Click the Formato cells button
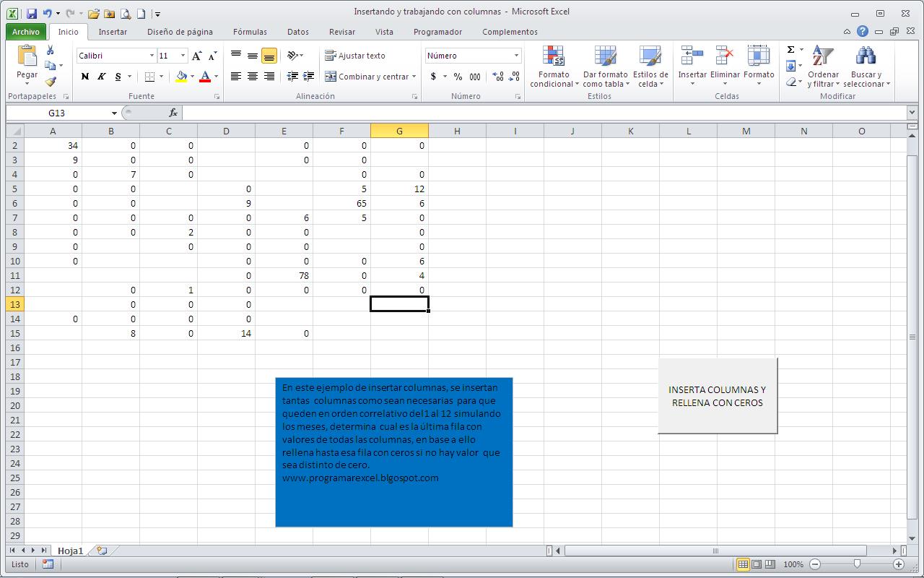The height and width of the screenshot is (578, 924). click(759, 66)
